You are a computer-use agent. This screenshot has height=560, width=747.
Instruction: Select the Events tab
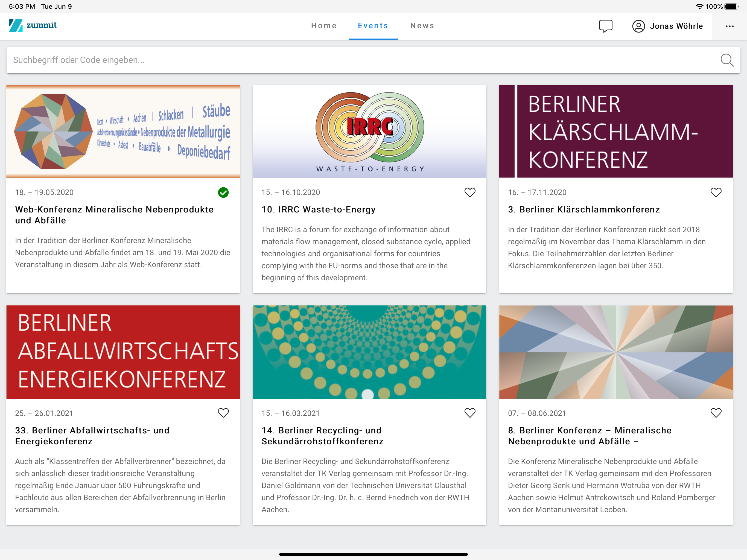[373, 26]
